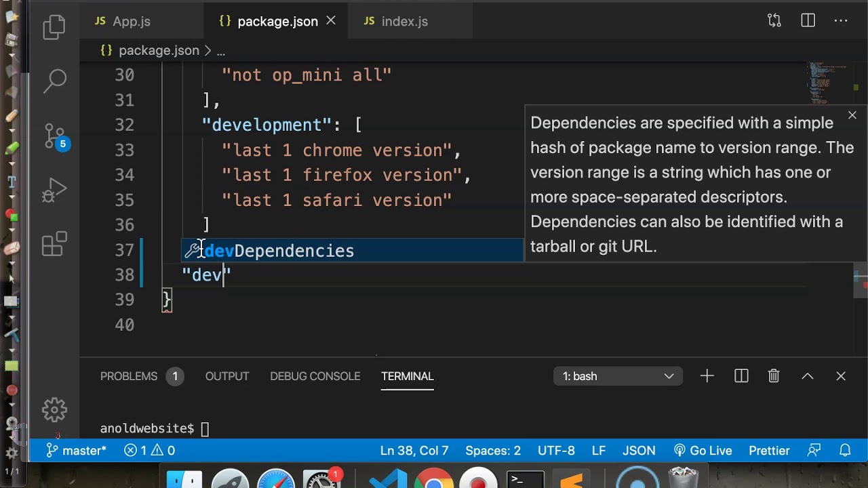This screenshot has height=488, width=868.
Task: Kill terminal with the trash icon
Action: click(x=774, y=376)
